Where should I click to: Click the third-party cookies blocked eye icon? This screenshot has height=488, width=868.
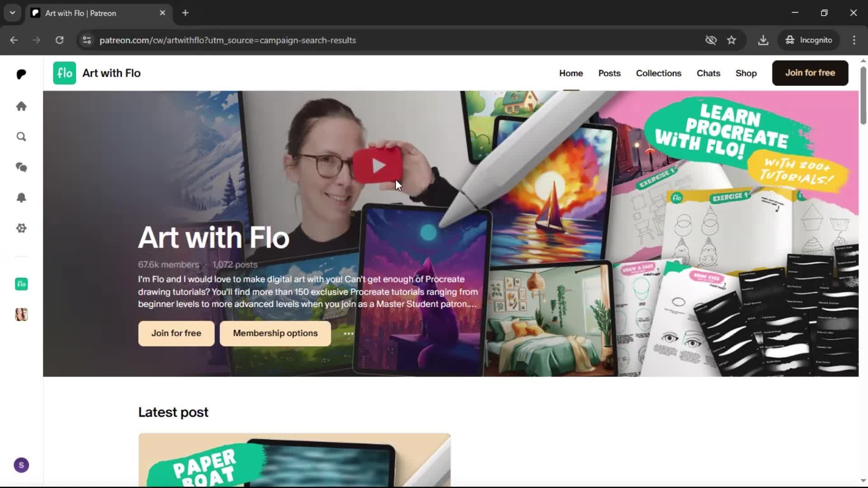click(711, 40)
